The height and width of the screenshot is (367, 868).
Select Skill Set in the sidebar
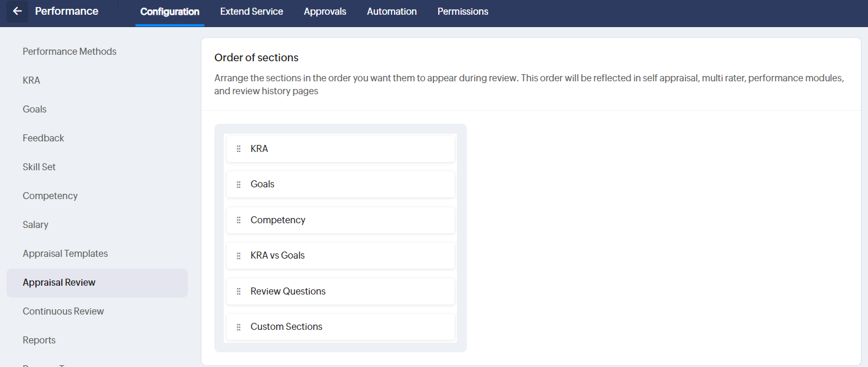point(39,167)
